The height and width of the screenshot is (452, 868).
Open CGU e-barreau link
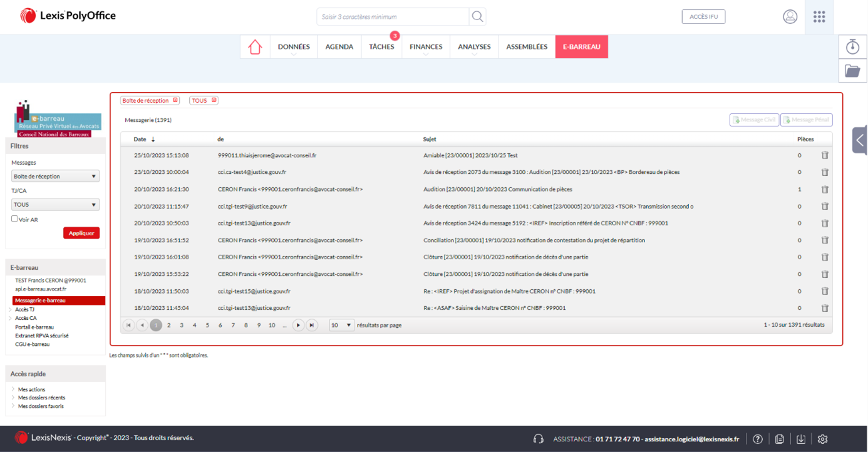point(33,344)
